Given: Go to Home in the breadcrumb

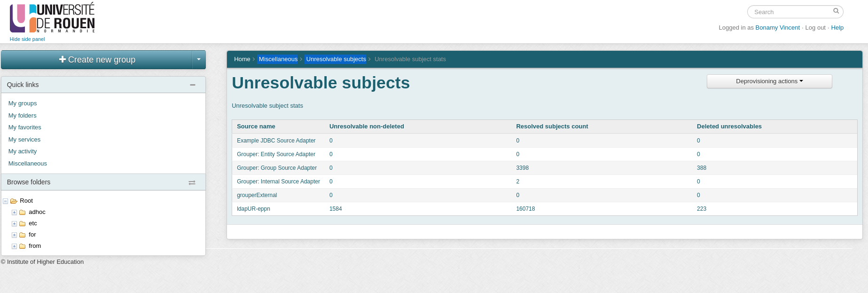Looking at the screenshot, I should coord(242,59).
